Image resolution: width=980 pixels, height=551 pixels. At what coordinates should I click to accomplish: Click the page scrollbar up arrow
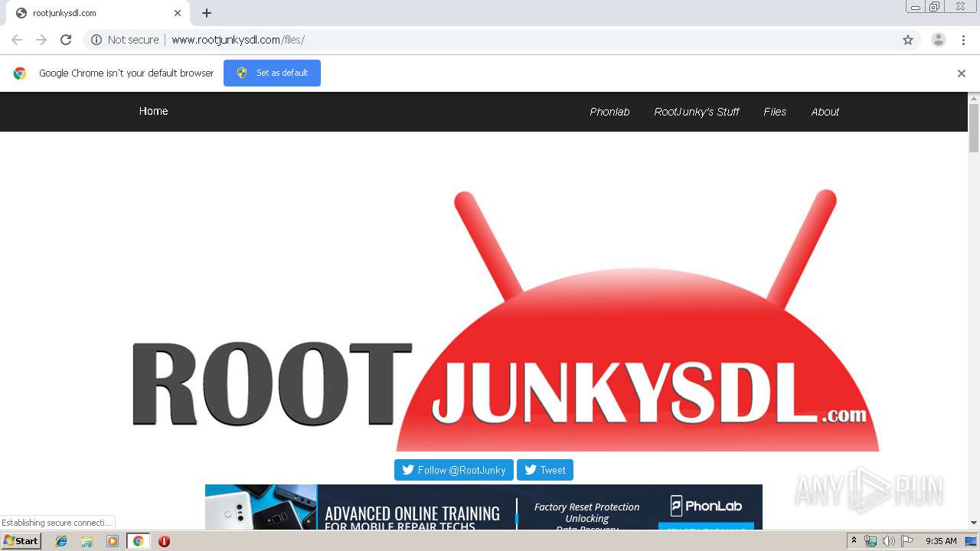974,98
